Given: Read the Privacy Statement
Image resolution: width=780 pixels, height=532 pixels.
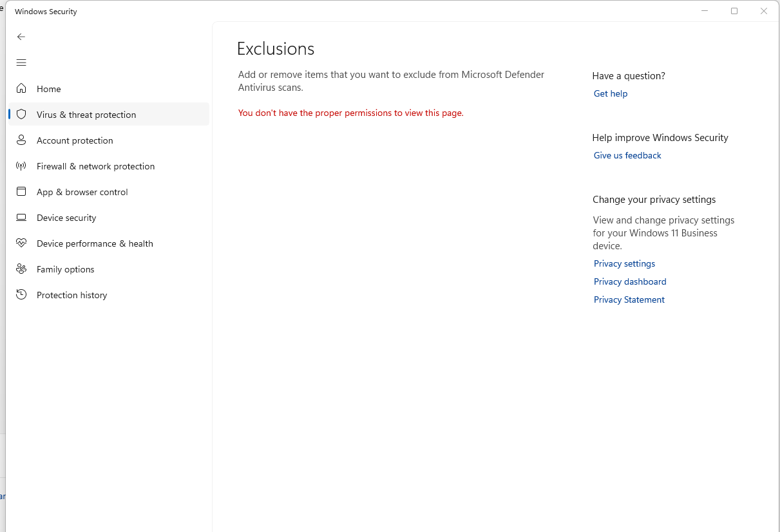Looking at the screenshot, I should (x=629, y=299).
